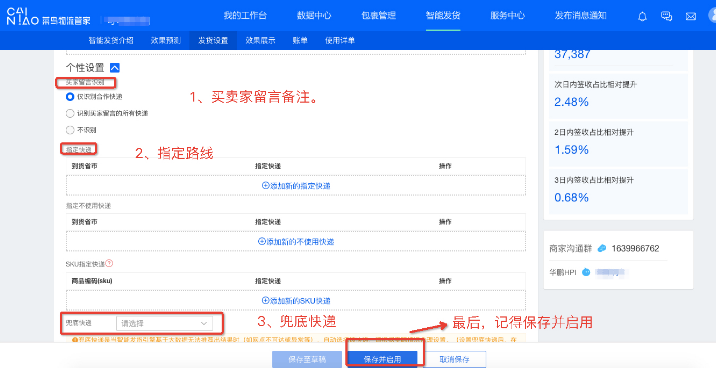Select the 仅识别合作快递 radio option

(x=70, y=97)
